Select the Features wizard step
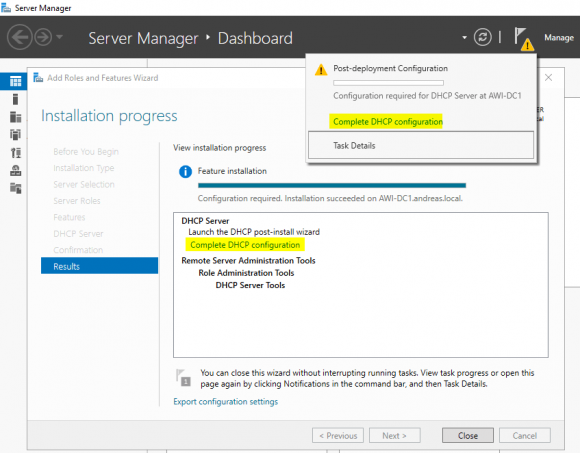Image resolution: width=580 pixels, height=453 pixels. pyautogui.click(x=69, y=217)
